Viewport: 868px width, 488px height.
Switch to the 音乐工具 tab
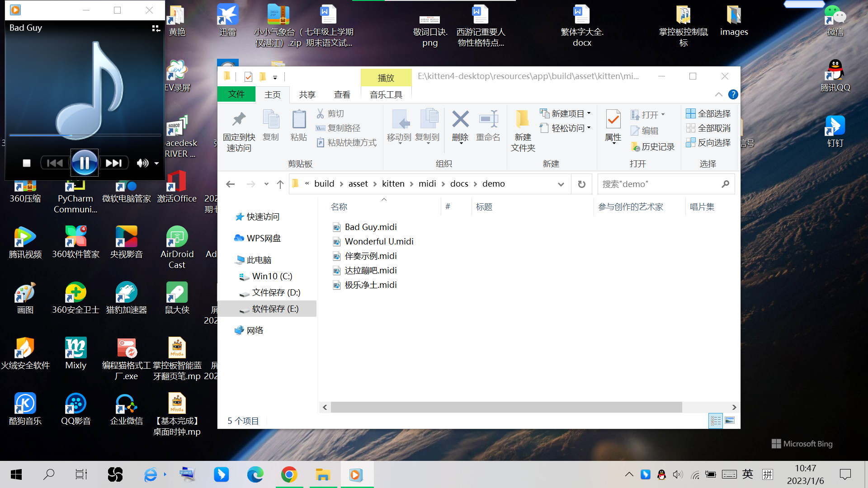[386, 94]
